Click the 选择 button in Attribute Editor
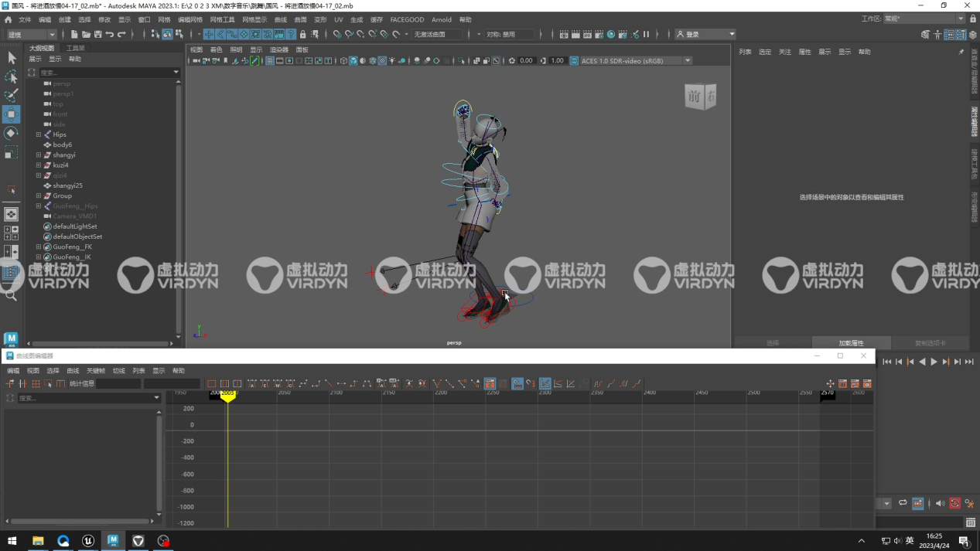 [772, 342]
